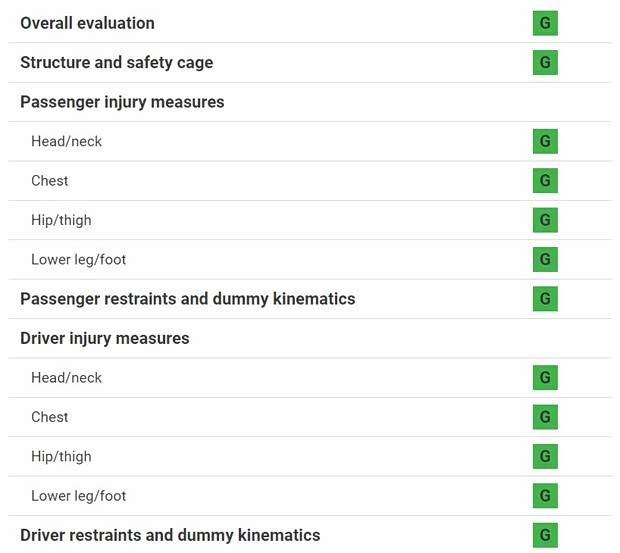Click Passenger restraints and dummy kinematics text
The height and width of the screenshot is (553, 620).
[x=187, y=299]
